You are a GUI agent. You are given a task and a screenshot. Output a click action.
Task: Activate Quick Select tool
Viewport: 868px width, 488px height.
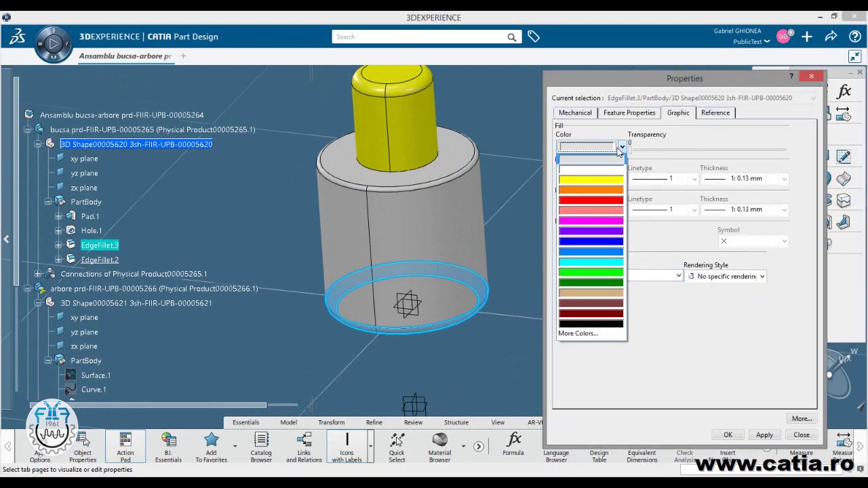coord(397,448)
